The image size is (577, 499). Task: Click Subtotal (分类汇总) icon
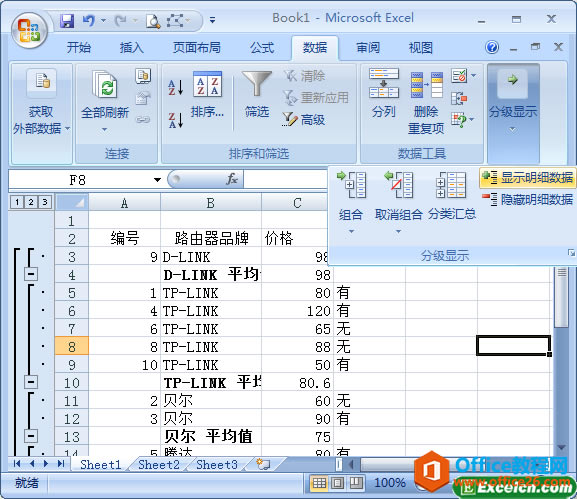(451, 185)
